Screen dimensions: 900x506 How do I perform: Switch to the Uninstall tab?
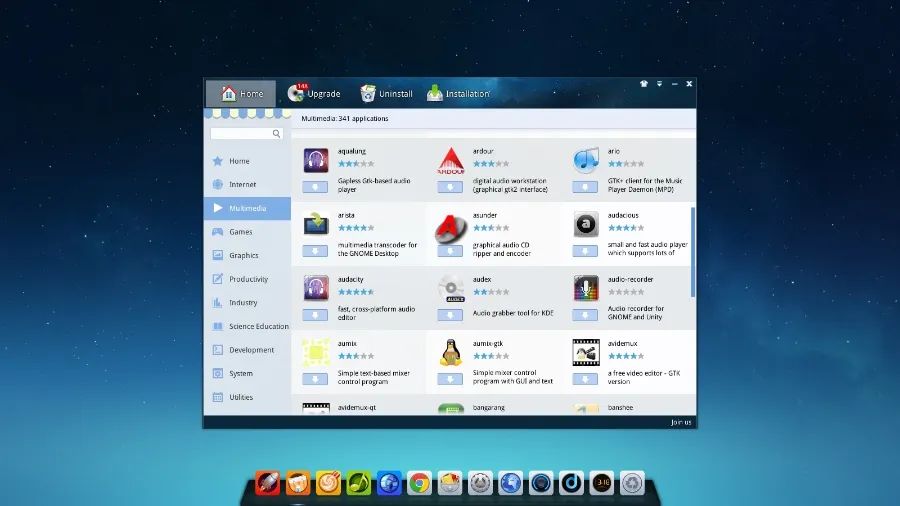pyautogui.click(x=386, y=94)
